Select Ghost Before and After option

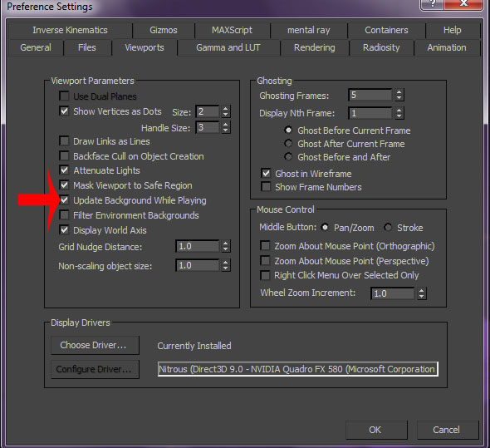coord(288,156)
